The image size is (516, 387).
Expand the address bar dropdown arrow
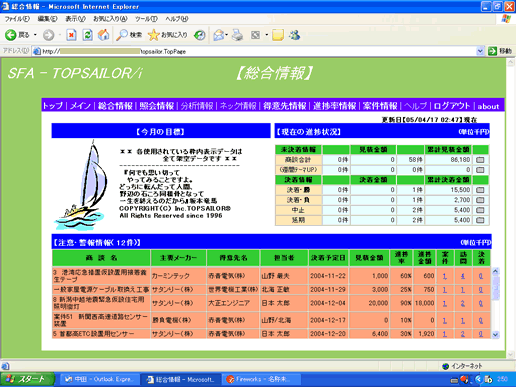(x=480, y=51)
